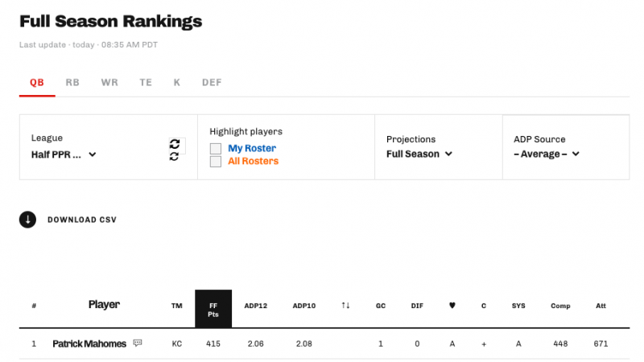
Task: Open the Average ADP Source dropdown
Action: 547,154
